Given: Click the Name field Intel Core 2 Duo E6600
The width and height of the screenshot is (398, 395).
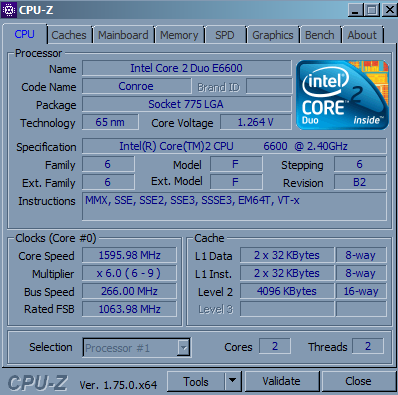Looking at the screenshot, I should pos(187,68).
